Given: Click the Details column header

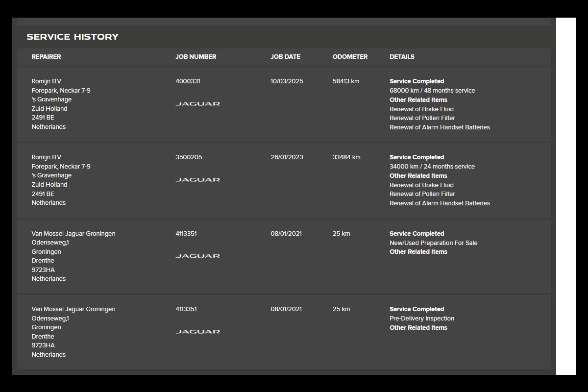Looking at the screenshot, I should pos(402,57).
